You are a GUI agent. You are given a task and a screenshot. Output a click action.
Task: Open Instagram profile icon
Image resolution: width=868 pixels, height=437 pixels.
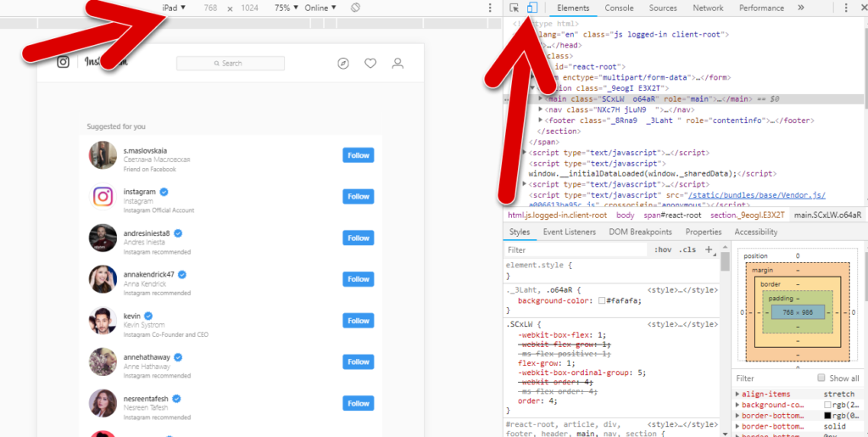click(x=398, y=63)
